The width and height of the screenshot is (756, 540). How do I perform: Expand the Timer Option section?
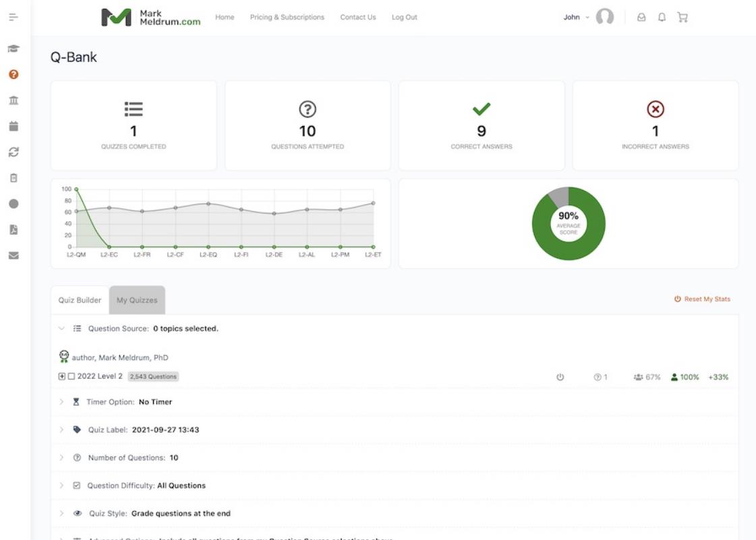(62, 402)
